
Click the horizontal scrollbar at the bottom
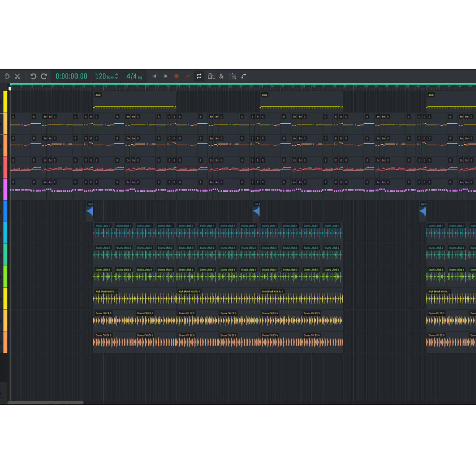(x=46, y=403)
